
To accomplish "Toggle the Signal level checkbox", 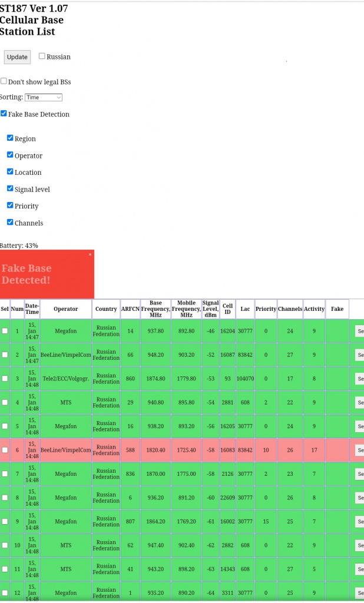I will coord(10,189).
